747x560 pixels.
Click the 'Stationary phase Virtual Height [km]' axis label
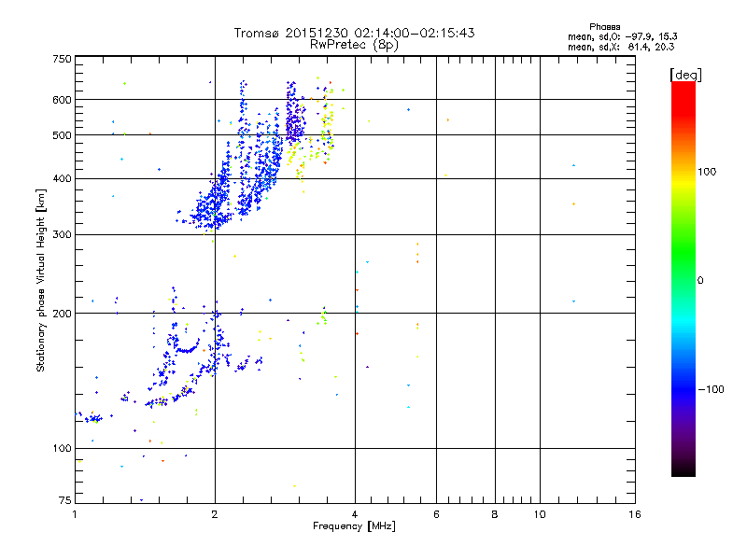click(x=41, y=280)
